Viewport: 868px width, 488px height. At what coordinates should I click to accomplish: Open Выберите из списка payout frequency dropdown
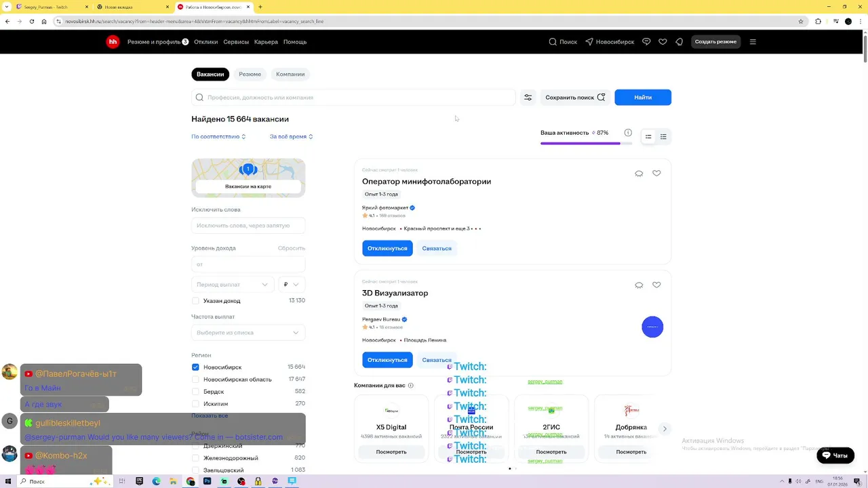(x=248, y=333)
